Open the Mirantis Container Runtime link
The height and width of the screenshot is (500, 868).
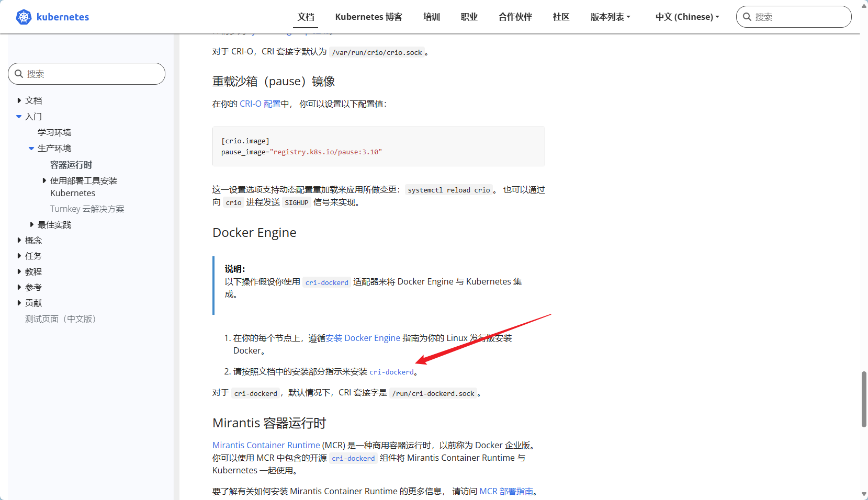click(x=266, y=445)
